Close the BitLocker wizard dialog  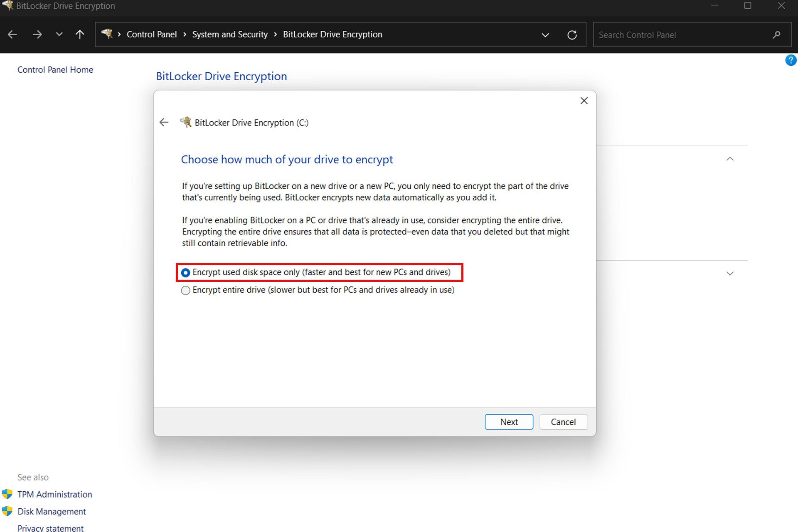(584, 101)
